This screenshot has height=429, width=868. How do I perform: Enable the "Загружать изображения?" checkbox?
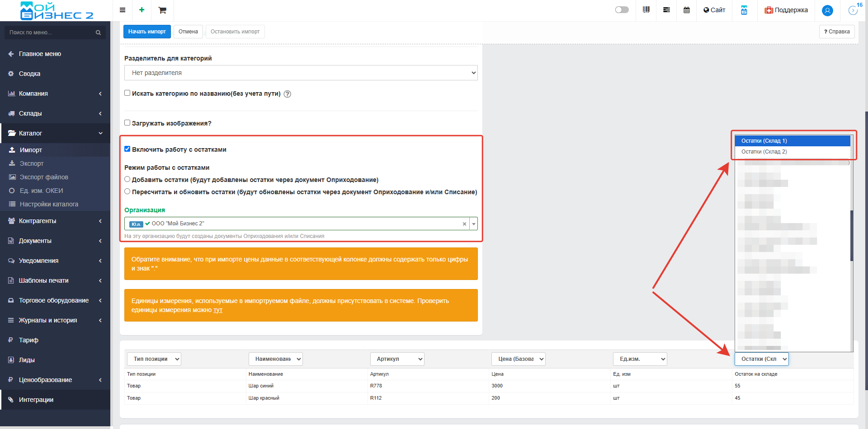tap(127, 123)
